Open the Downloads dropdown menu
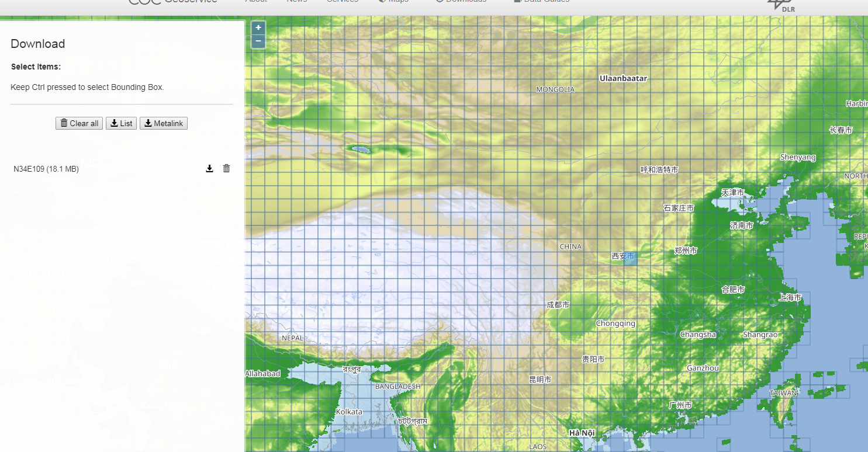 click(466, 2)
